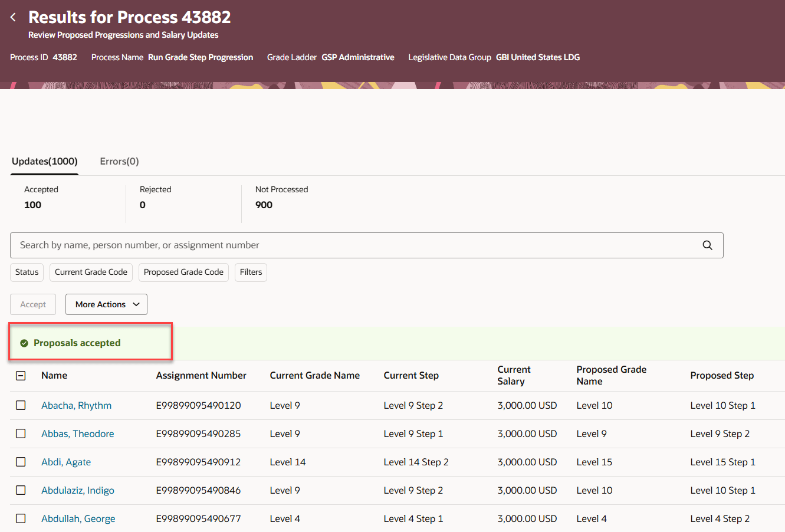Toggle the select-all checkbox in the table header

click(21, 375)
